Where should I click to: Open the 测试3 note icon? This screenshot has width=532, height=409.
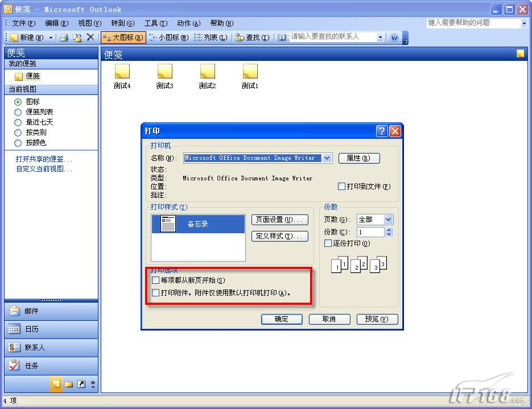click(164, 72)
